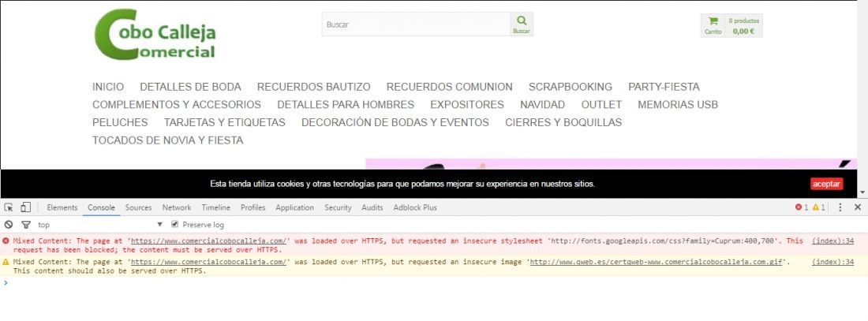Switch to the Application tab
This screenshot has height=321, width=868.
(294, 207)
